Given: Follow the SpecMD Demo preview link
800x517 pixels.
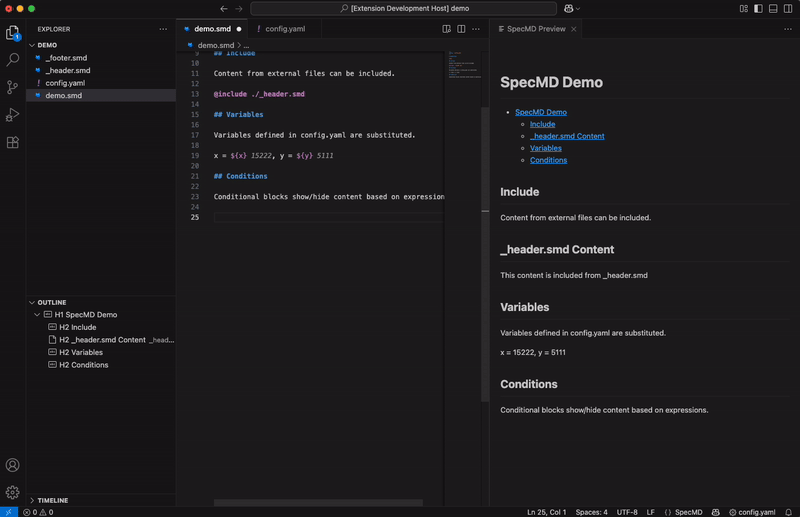Looking at the screenshot, I should click(541, 112).
